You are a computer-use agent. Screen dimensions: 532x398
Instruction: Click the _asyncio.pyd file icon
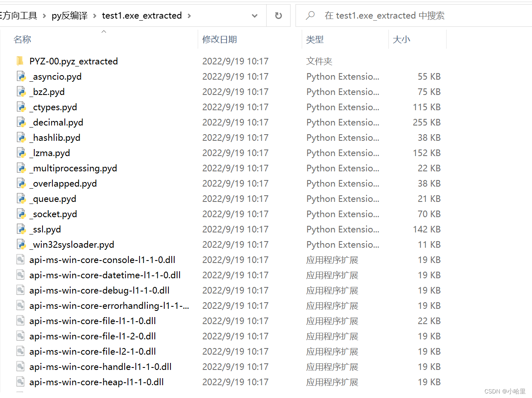(x=21, y=76)
